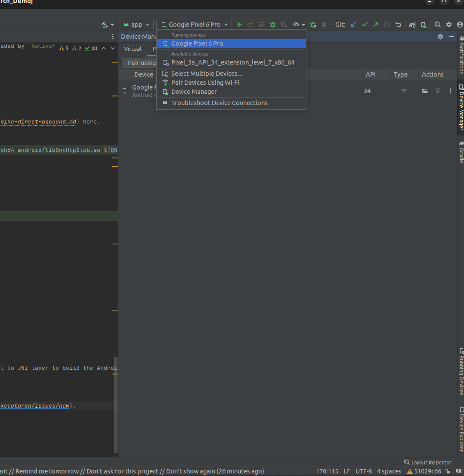This screenshot has height=476, width=464.
Task: Click the Debug app bug icon
Action: point(272,25)
